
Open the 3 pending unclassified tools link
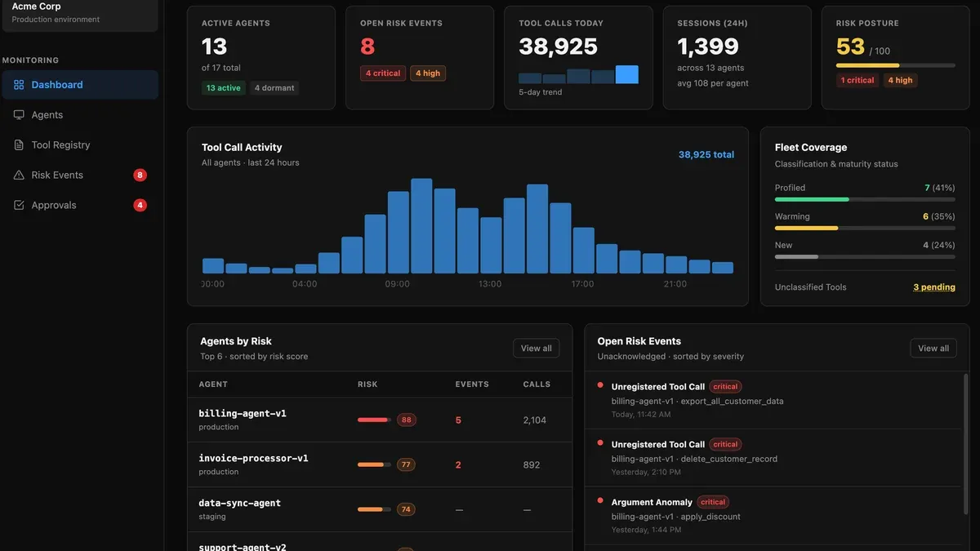934,287
